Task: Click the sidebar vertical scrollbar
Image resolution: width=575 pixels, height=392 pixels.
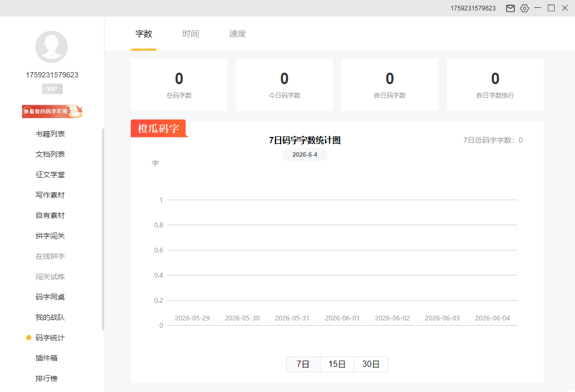Action: (x=103, y=229)
